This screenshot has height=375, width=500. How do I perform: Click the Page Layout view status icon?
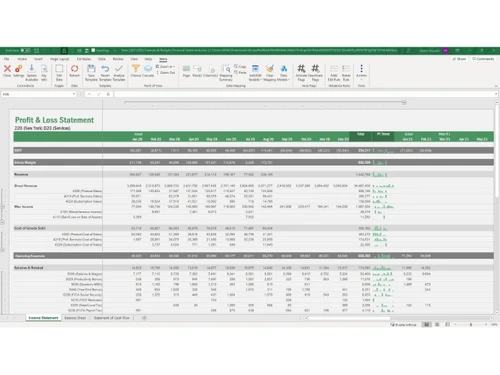coord(437,324)
